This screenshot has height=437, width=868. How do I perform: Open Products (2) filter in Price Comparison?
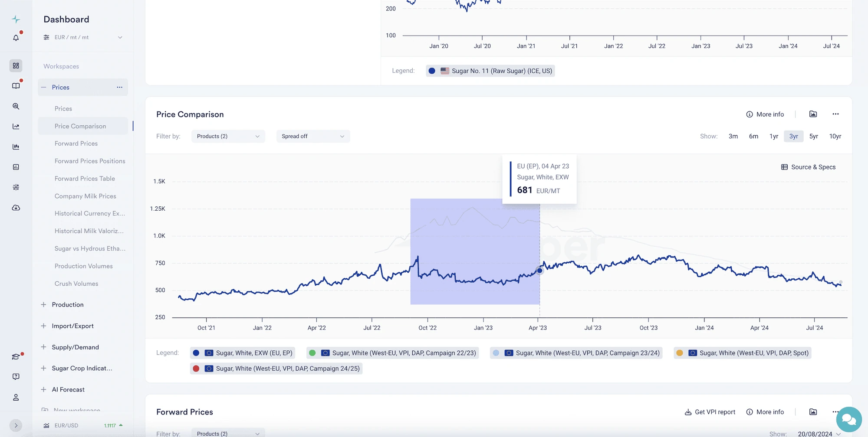click(x=228, y=136)
